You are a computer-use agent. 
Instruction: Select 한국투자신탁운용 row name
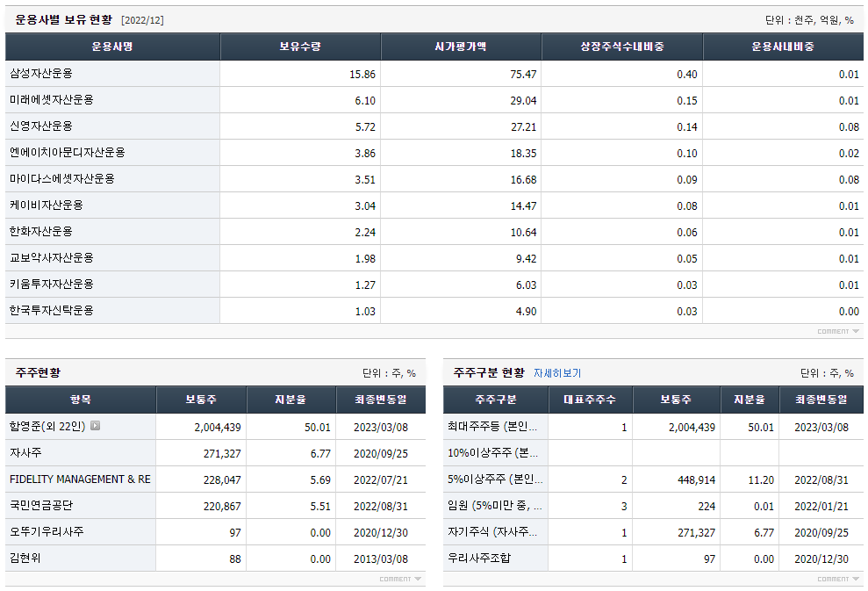click(x=52, y=310)
